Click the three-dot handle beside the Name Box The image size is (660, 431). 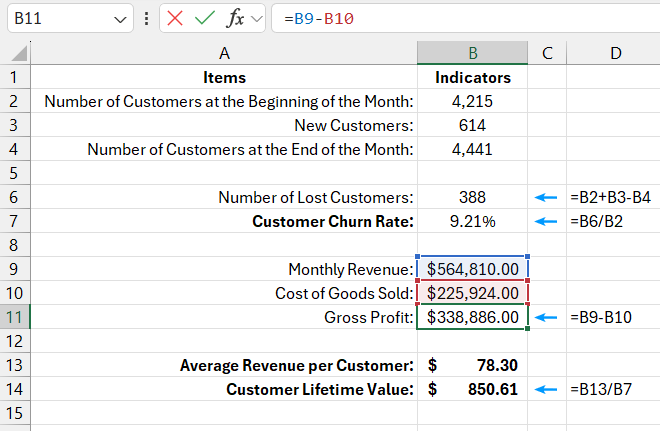146,19
